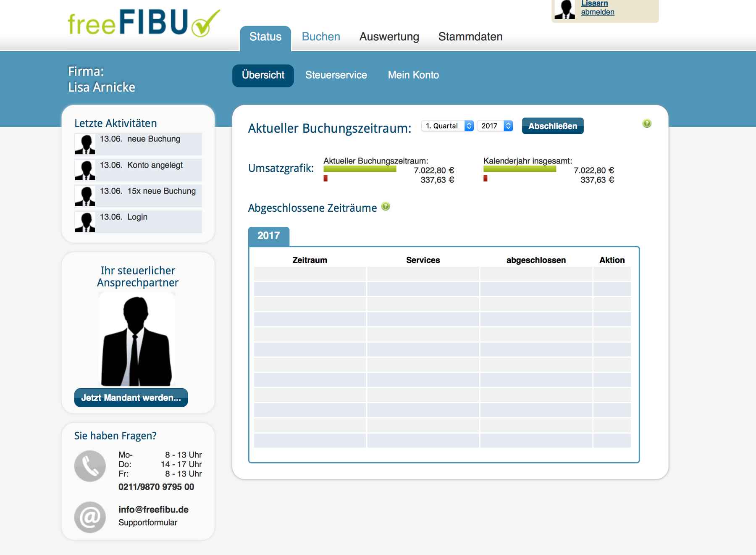The width and height of the screenshot is (756, 555).
Task: Click the '13.06. Login' activity entry
Action: [138, 222]
